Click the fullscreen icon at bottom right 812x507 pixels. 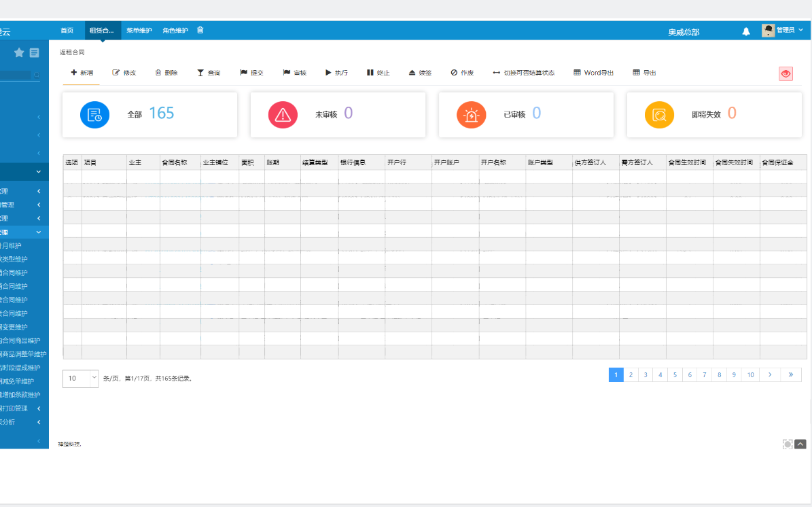pos(788,444)
